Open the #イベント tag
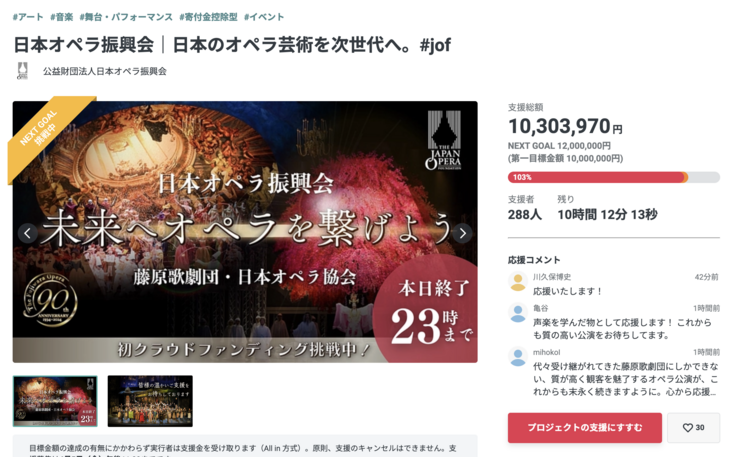Image resolution: width=736 pixels, height=457 pixels. pyautogui.click(x=264, y=17)
